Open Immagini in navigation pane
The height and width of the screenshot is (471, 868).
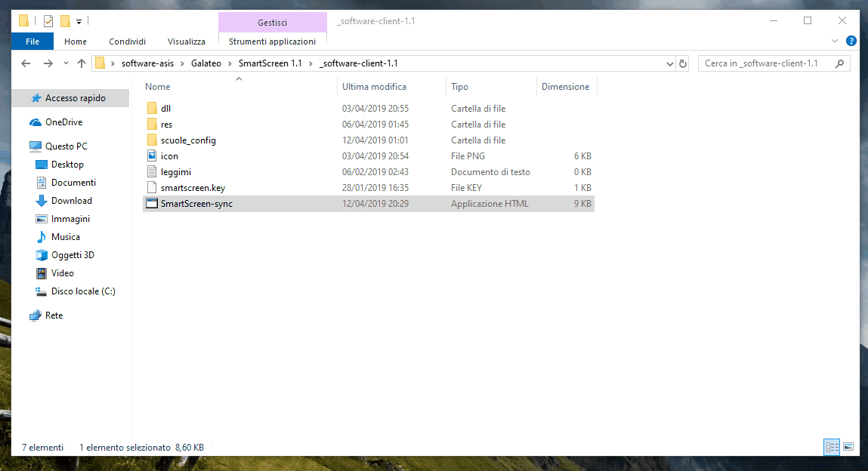(x=70, y=219)
